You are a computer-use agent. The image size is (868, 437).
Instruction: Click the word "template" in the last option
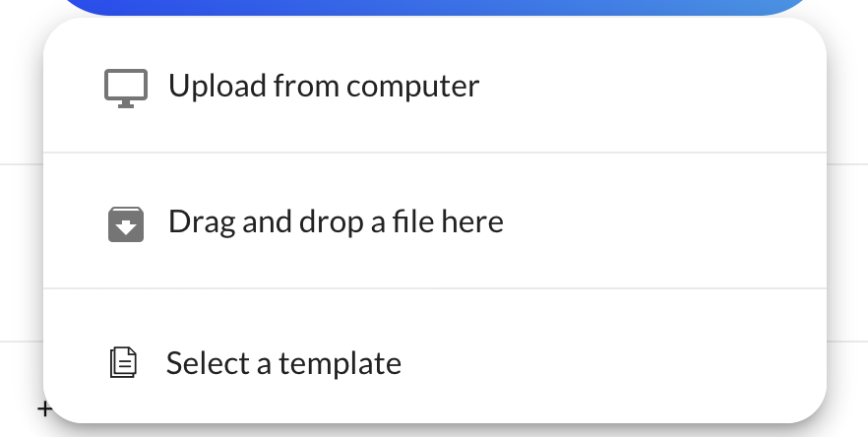coord(340,364)
